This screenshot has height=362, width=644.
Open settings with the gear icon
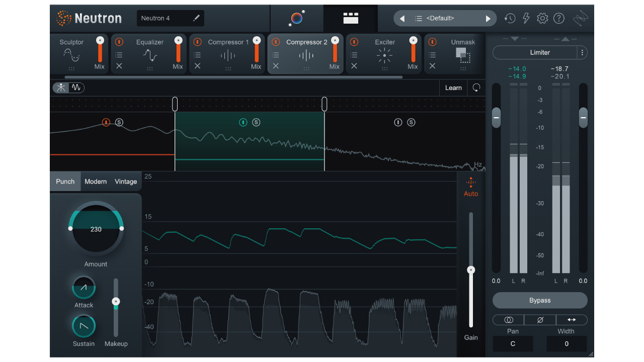pyautogui.click(x=542, y=19)
